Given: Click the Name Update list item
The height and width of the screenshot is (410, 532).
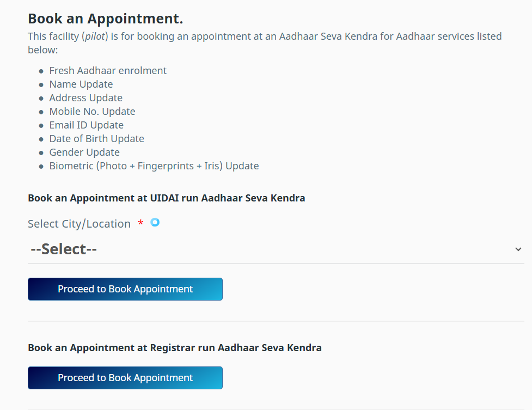Looking at the screenshot, I should pyautogui.click(x=81, y=84).
